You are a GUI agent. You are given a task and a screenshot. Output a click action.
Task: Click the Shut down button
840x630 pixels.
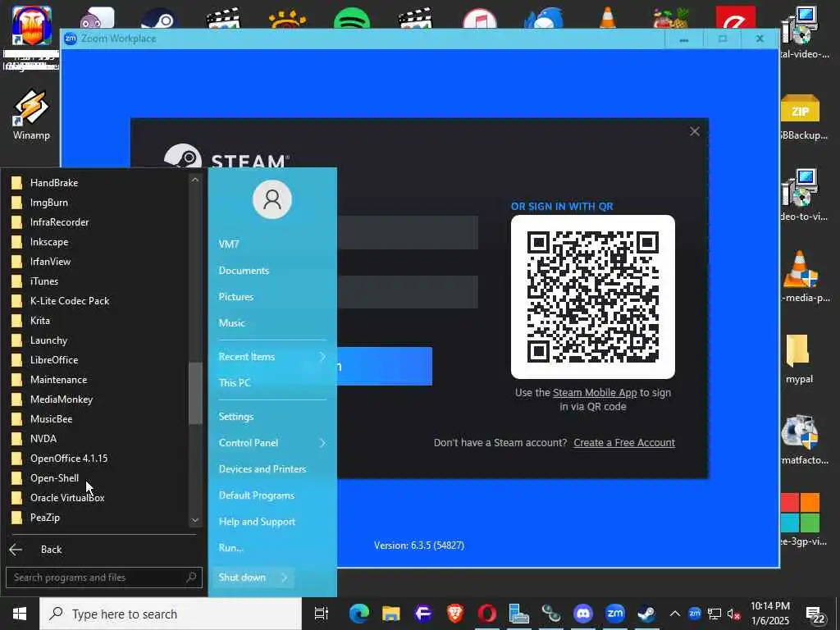[x=242, y=577]
